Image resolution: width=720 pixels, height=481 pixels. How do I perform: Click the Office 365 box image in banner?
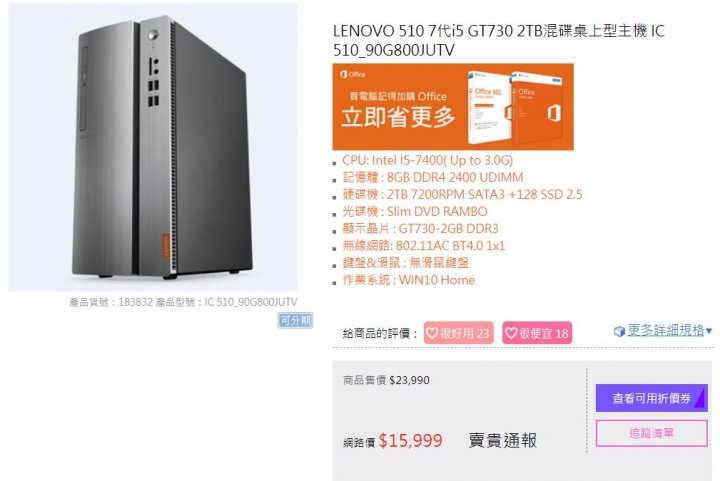click(x=489, y=108)
